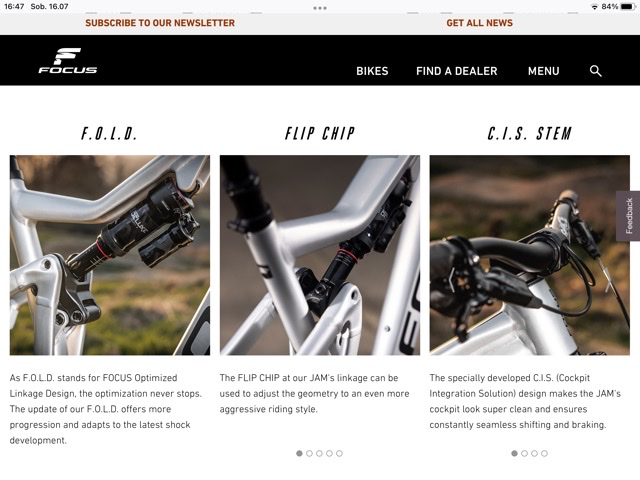The width and height of the screenshot is (640, 480).
Task: Select second dot under FLIP CHIP carousel
Action: pyautogui.click(x=309, y=453)
